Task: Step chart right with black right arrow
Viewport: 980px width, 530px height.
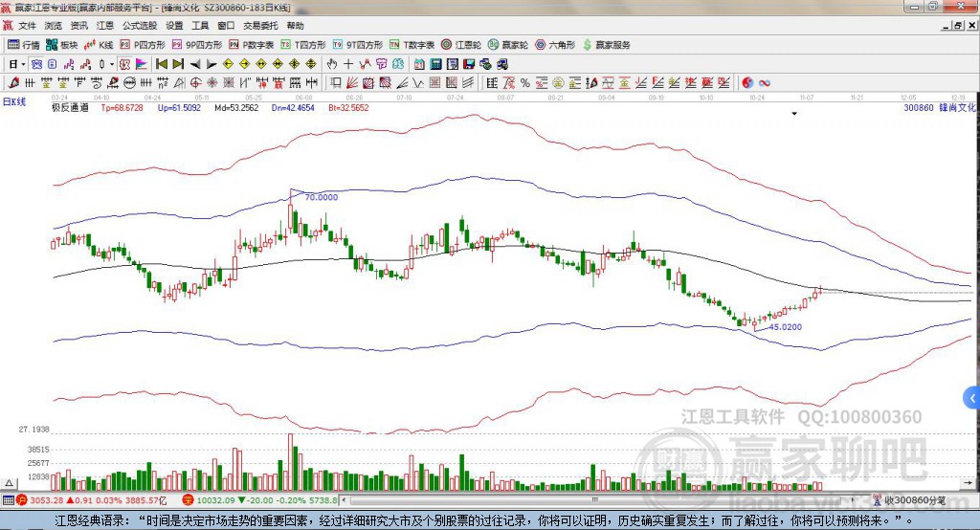Action: click(x=212, y=64)
